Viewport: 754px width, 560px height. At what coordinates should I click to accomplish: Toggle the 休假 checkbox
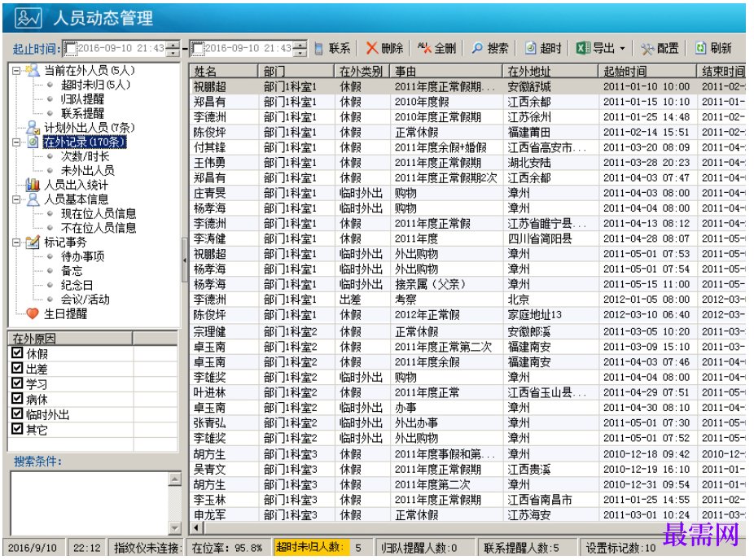[x=17, y=352]
